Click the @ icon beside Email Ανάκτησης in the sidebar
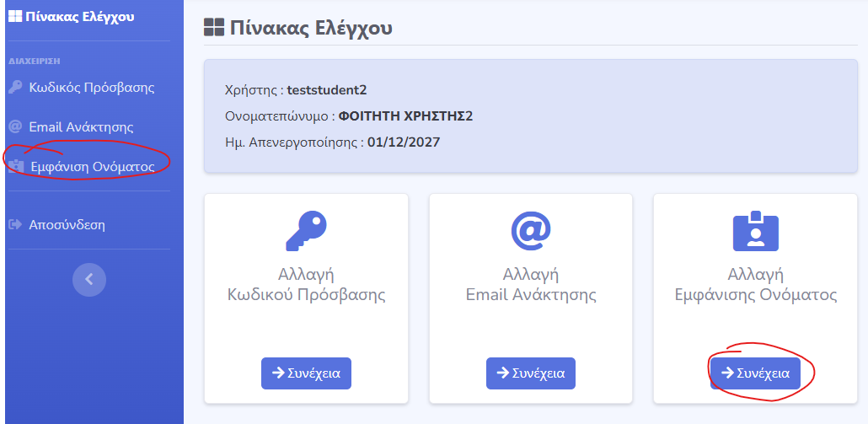Screen dimensions: 868x424 15,126
